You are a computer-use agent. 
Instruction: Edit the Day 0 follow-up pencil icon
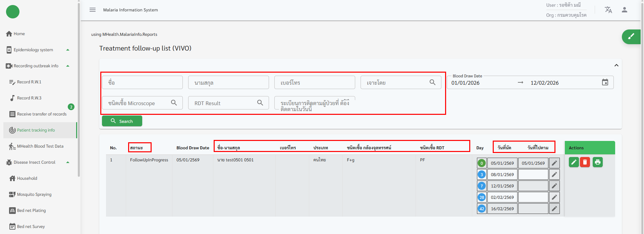click(554, 163)
